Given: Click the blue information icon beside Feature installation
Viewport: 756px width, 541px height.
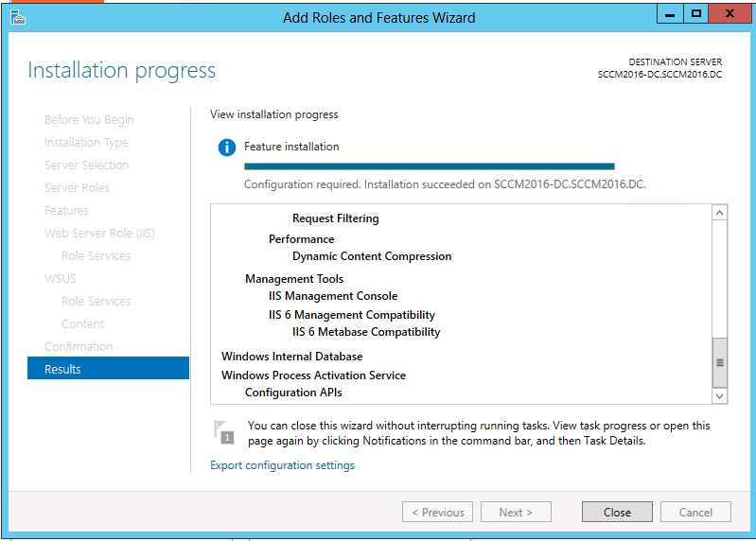Looking at the screenshot, I should click(227, 148).
